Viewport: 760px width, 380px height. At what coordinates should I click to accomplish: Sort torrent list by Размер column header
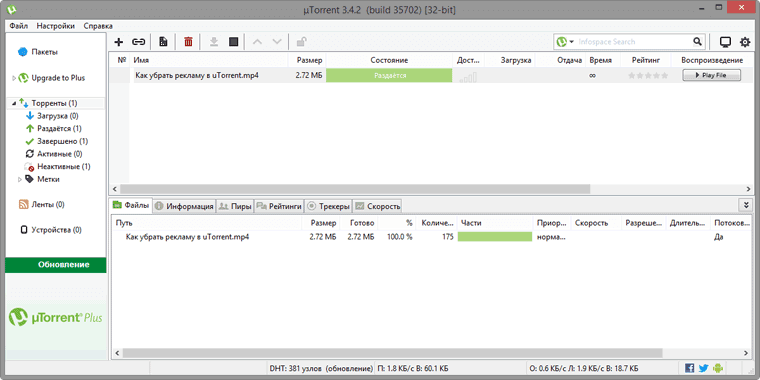[309, 60]
